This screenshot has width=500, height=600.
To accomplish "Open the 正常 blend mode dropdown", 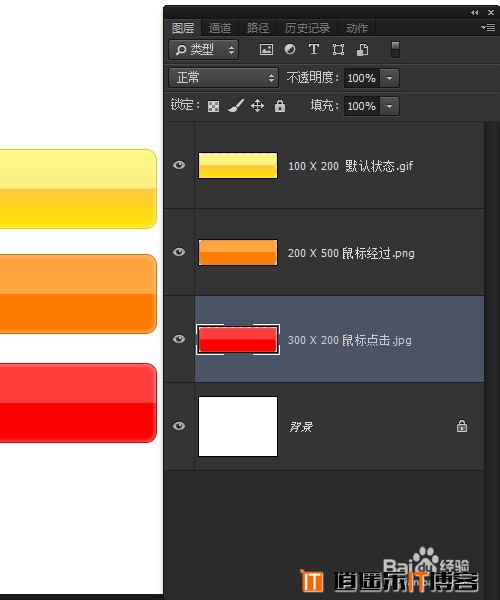I will (x=223, y=78).
